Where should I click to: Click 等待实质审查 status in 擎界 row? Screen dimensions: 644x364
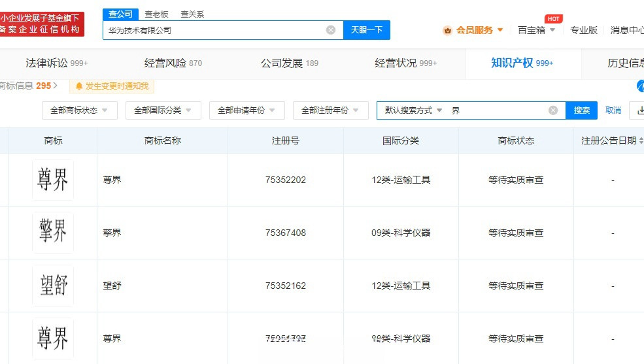(516, 233)
